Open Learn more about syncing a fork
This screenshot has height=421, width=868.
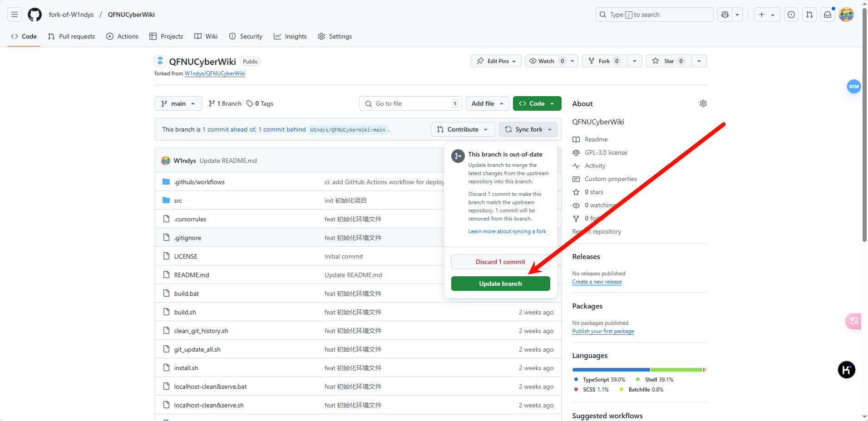[507, 231]
